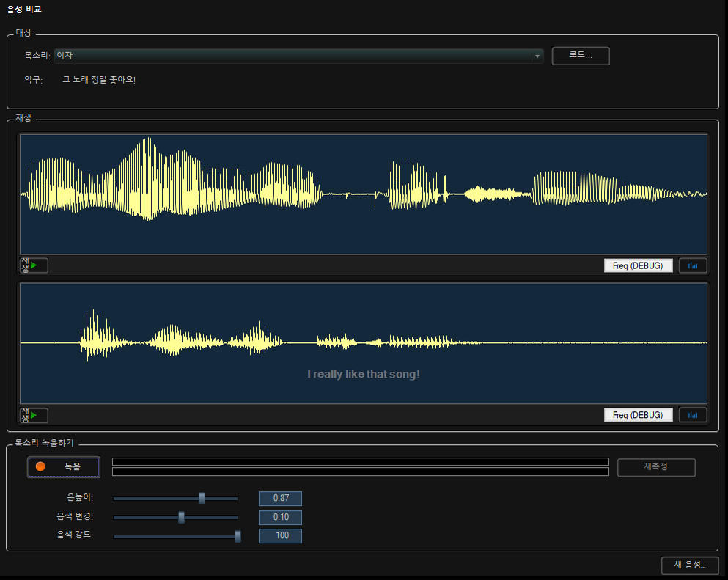Click inside the upper target waveform display
Viewport: 728px width, 580px height.
coord(364,194)
